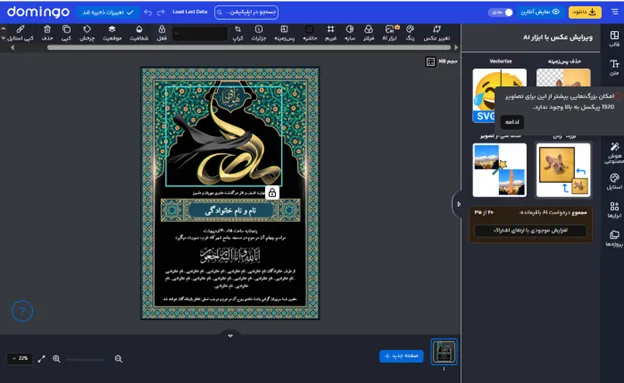This screenshot has height=383, width=624.
Task: Select the نام و نام خانوادگی text on canvas
Action: click(x=230, y=211)
